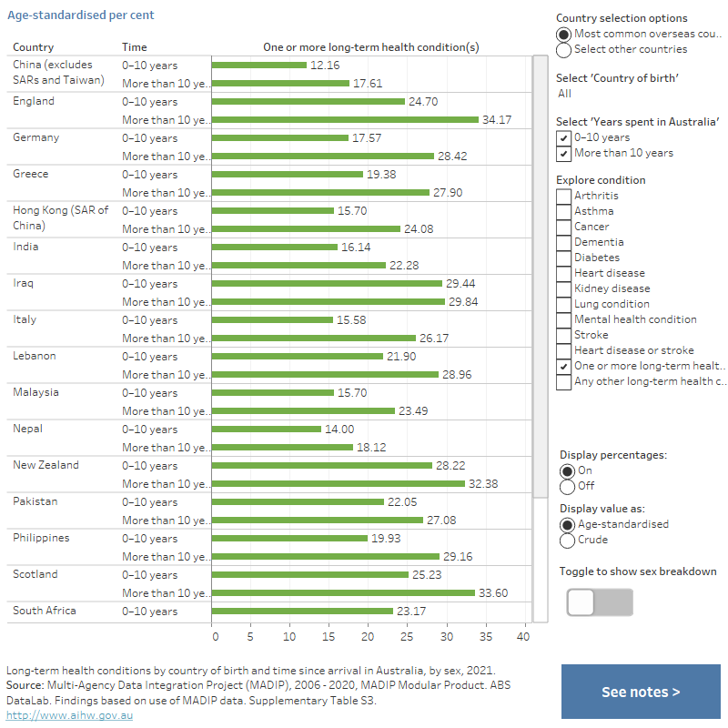Screen dimensions: 728x728
Task: Set display value to Crude
Action: coord(563,540)
